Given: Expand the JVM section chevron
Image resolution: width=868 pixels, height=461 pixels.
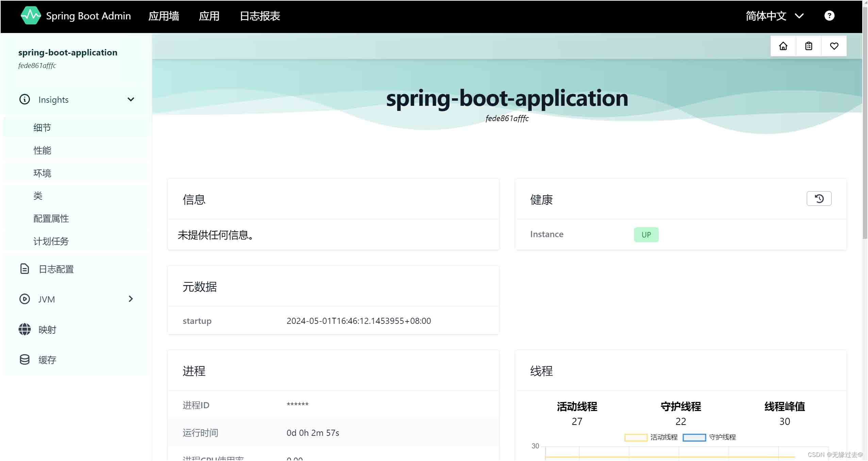Looking at the screenshot, I should pyautogui.click(x=131, y=299).
